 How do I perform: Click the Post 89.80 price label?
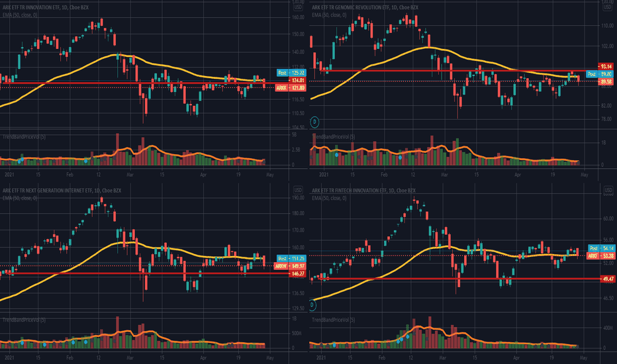coord(600,74)
